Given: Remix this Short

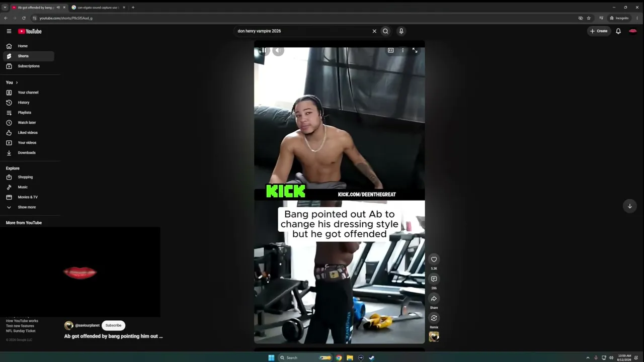Looking at the screenshot, I should click(x=434, y=318).
